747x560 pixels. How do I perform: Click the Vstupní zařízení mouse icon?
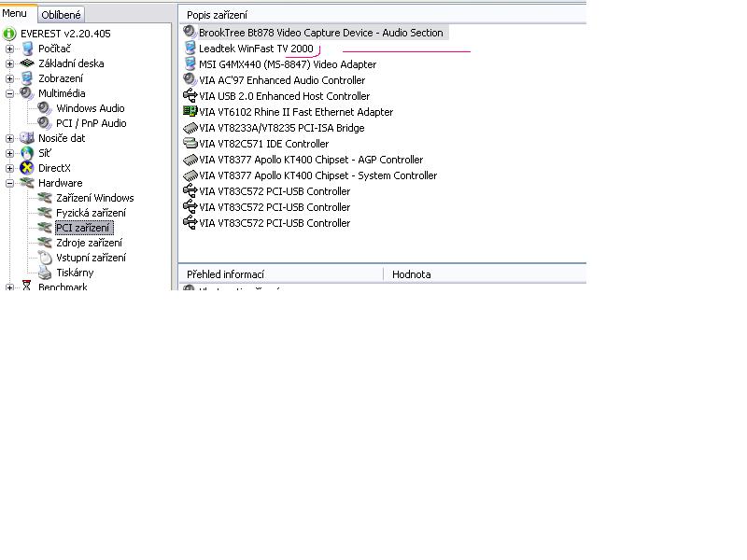click(45, 258)
